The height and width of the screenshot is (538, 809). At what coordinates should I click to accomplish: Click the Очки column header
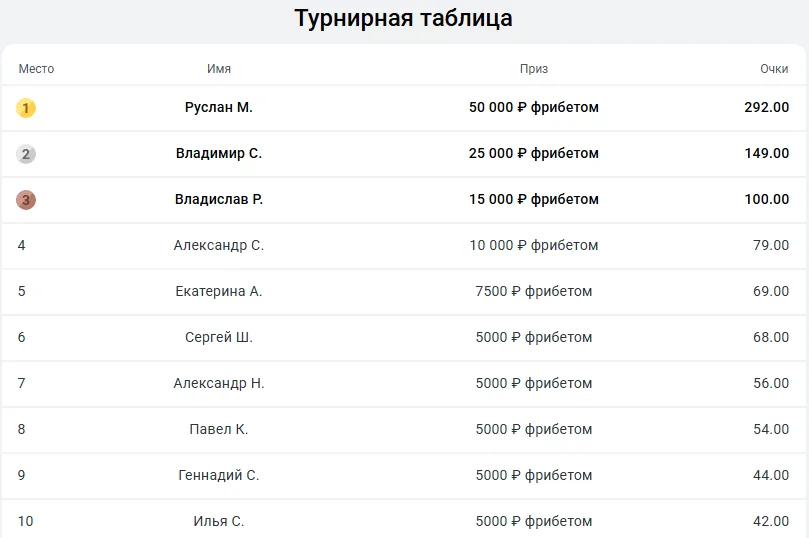tap(774, 69)
